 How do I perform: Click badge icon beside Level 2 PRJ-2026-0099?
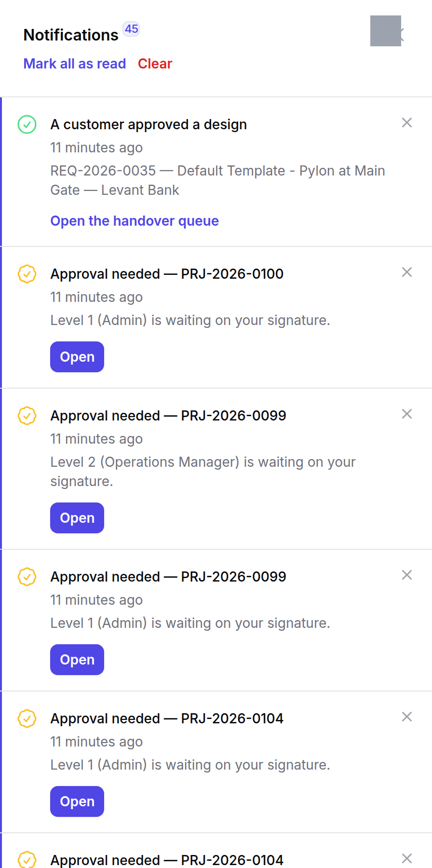coord(27,416)
